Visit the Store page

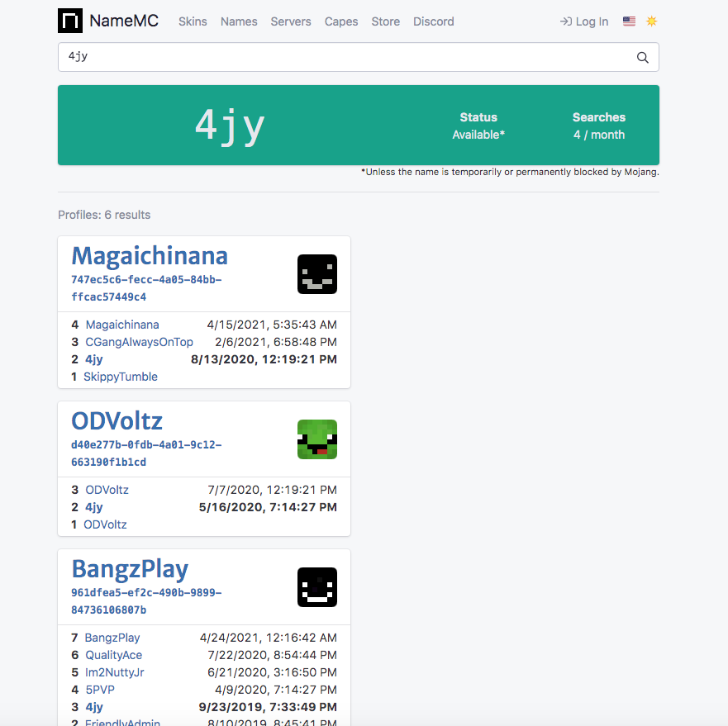pyautogui.click(x=385, y=21)
